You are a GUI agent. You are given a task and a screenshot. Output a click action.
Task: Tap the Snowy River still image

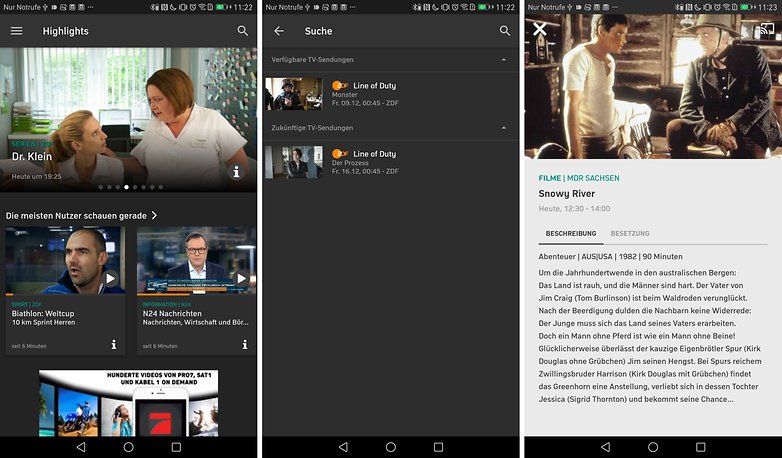pos(653,86)
